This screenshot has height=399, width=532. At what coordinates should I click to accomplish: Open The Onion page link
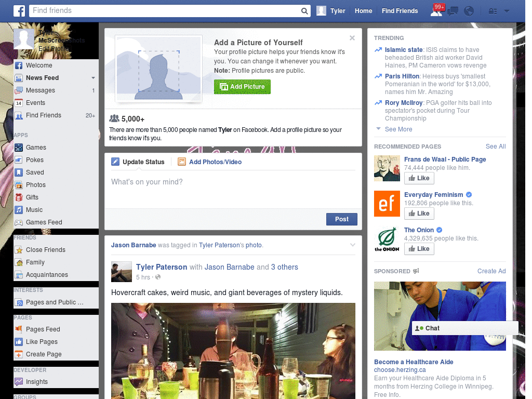[x=419, y=230]
